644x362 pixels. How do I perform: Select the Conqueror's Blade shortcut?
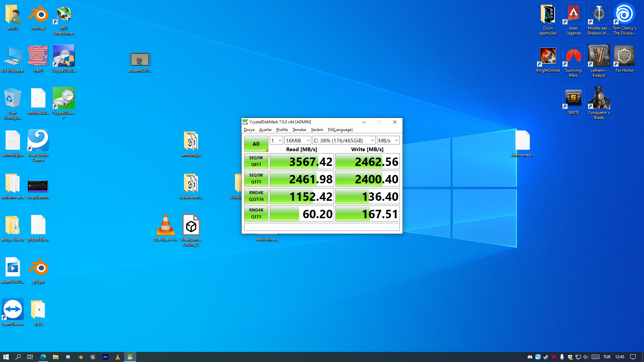coord(599,103)
